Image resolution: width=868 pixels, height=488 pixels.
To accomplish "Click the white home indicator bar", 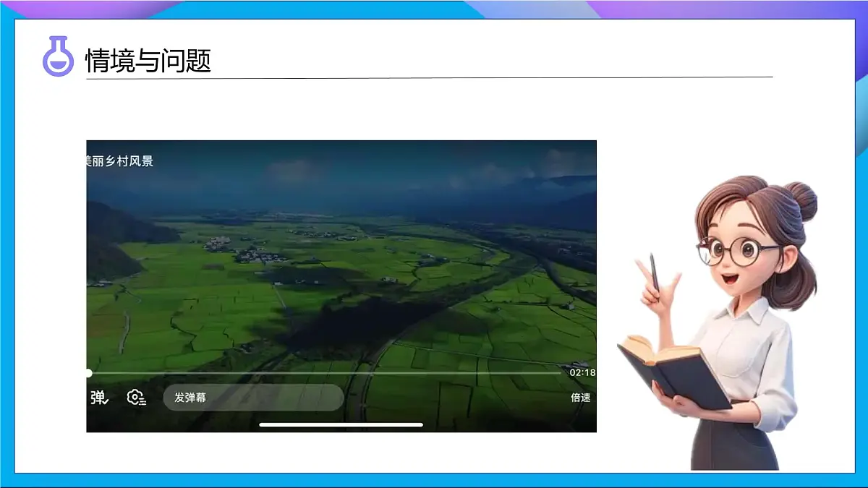I will (341, 424).
